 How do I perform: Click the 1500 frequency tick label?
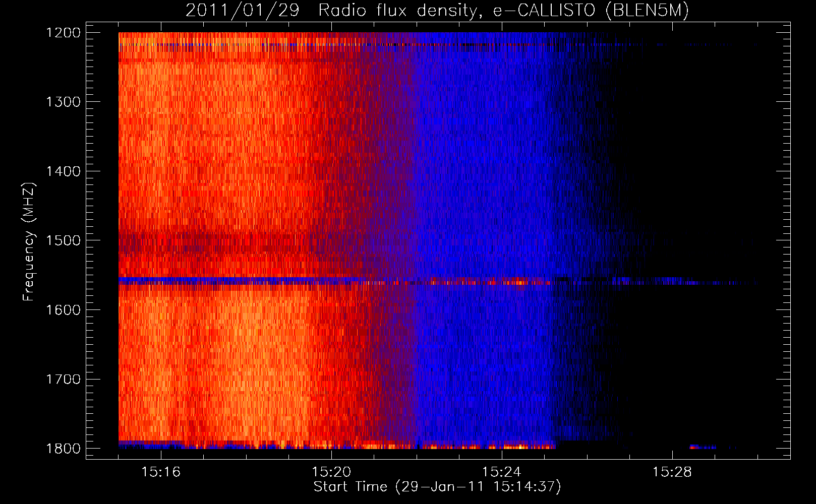(x=63, y=240)
